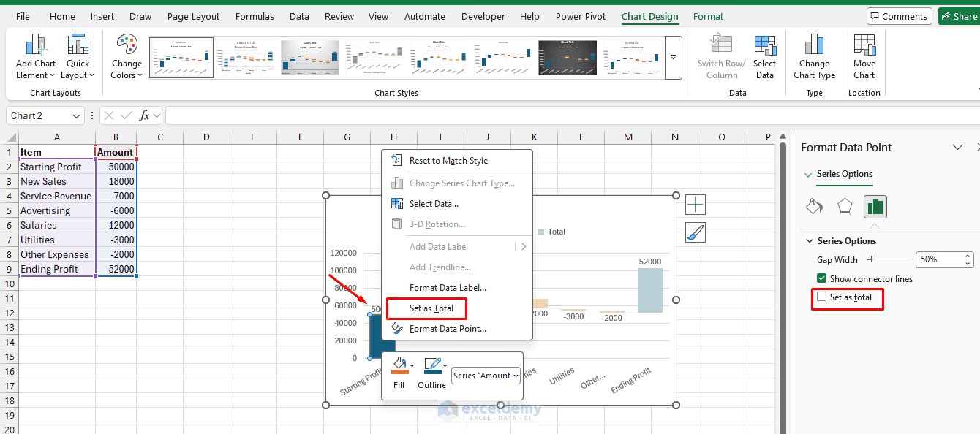The image size is (980, 434).
Task: Click the Gap Width 50% field
Action: (x=940, y=259)
